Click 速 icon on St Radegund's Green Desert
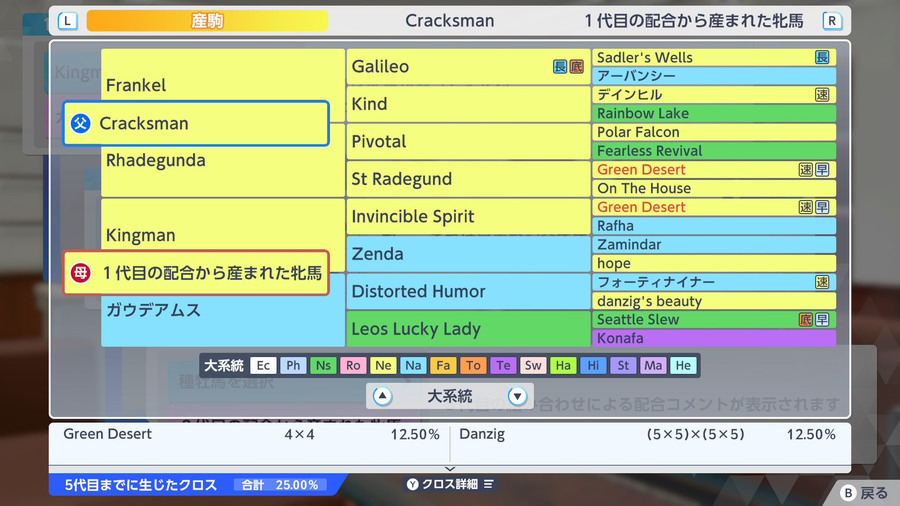900x506 pixels. click(806, 170)
